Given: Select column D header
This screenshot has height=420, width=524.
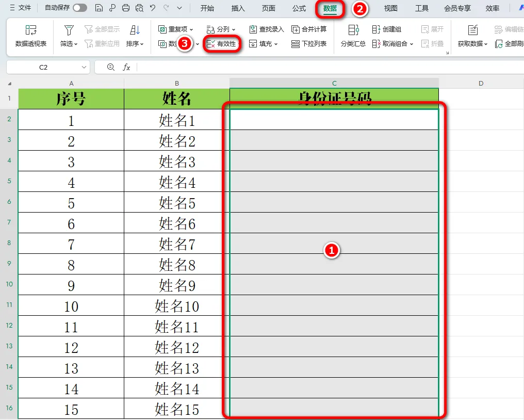Looking at the screenshot, I should click(x=481, y=83).
